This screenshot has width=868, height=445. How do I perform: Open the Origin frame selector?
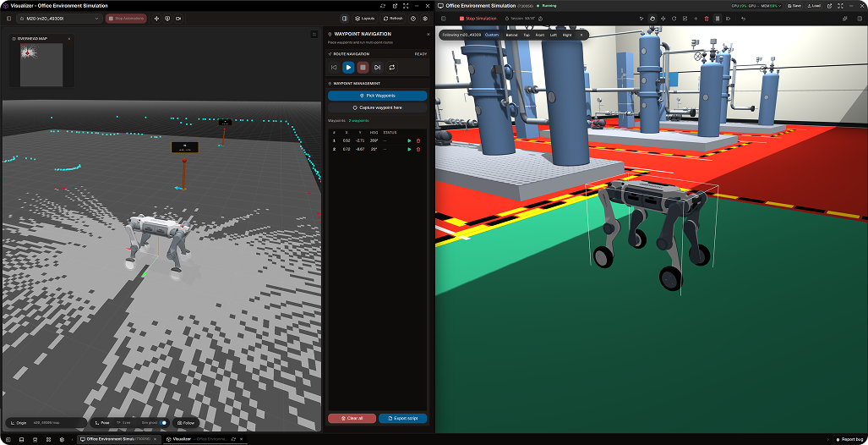tap(46, 423)
